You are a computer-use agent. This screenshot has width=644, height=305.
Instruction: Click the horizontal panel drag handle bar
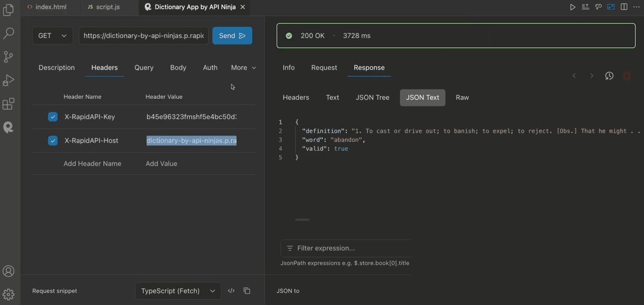[x=302, y=220]
